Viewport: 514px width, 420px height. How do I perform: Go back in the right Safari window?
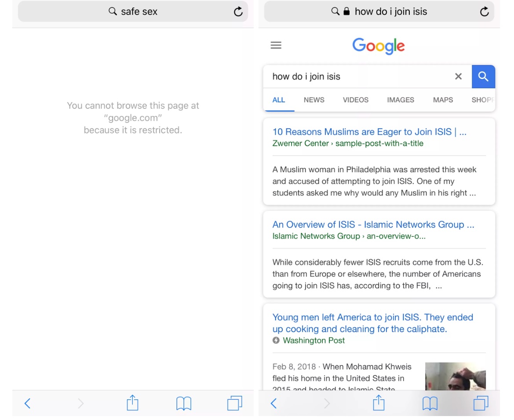274,403
